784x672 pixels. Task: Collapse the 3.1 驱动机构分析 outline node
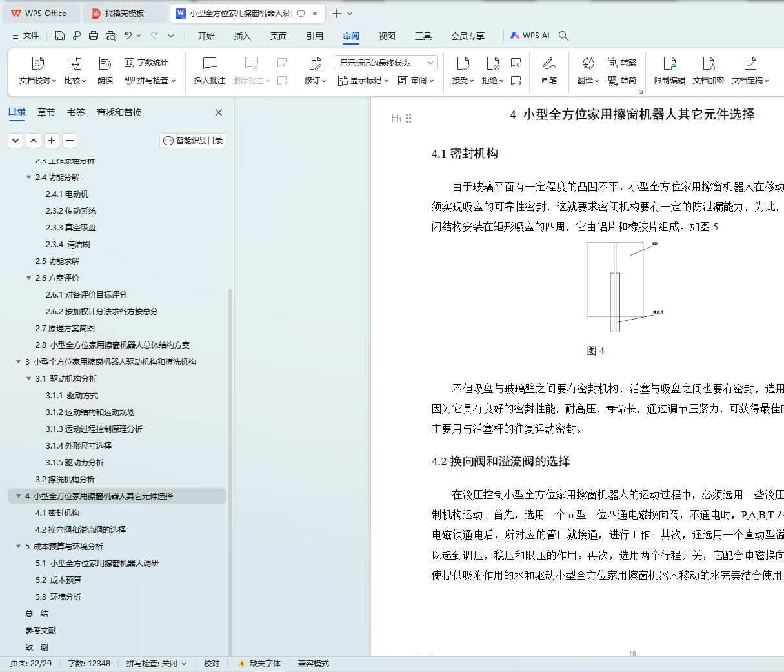click(x=28, y=378)
